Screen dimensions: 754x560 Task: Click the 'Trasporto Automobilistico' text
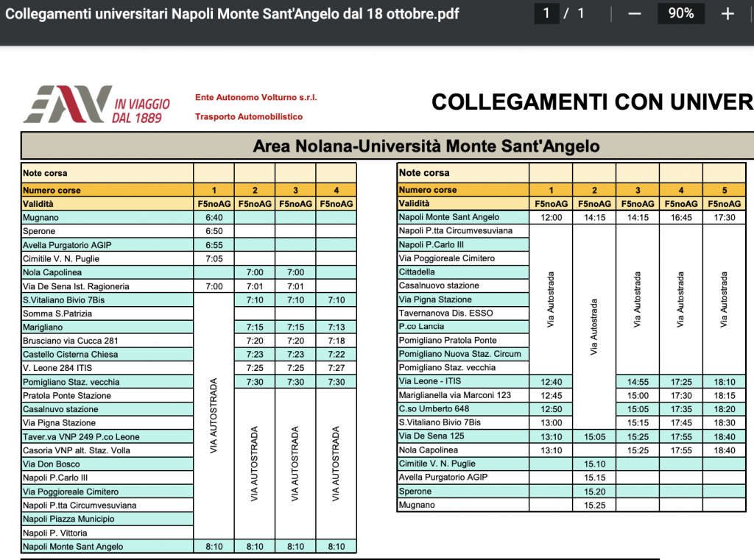(249, 116)
